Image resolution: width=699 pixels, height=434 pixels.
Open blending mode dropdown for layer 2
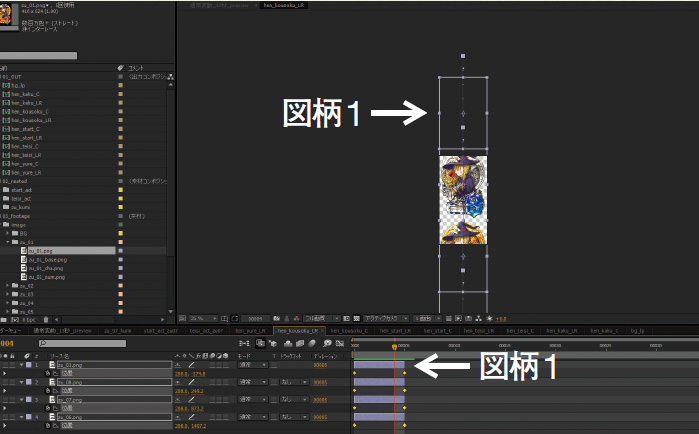[252, 382]
